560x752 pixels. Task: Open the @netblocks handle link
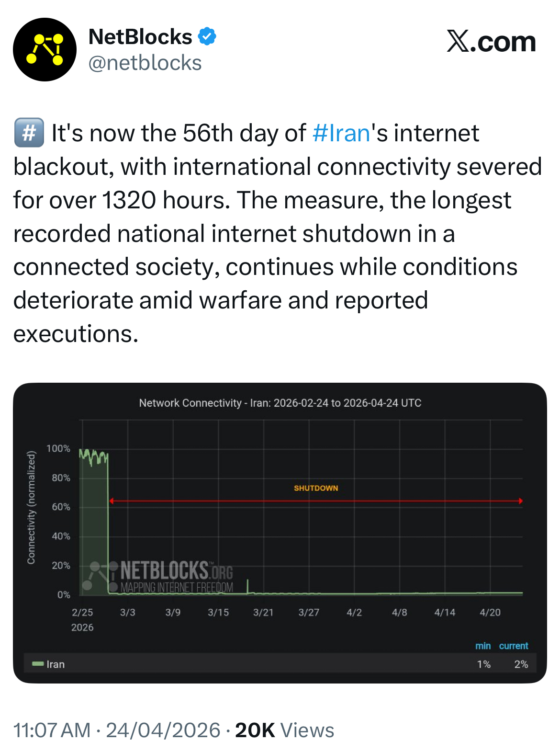point(145,63)
